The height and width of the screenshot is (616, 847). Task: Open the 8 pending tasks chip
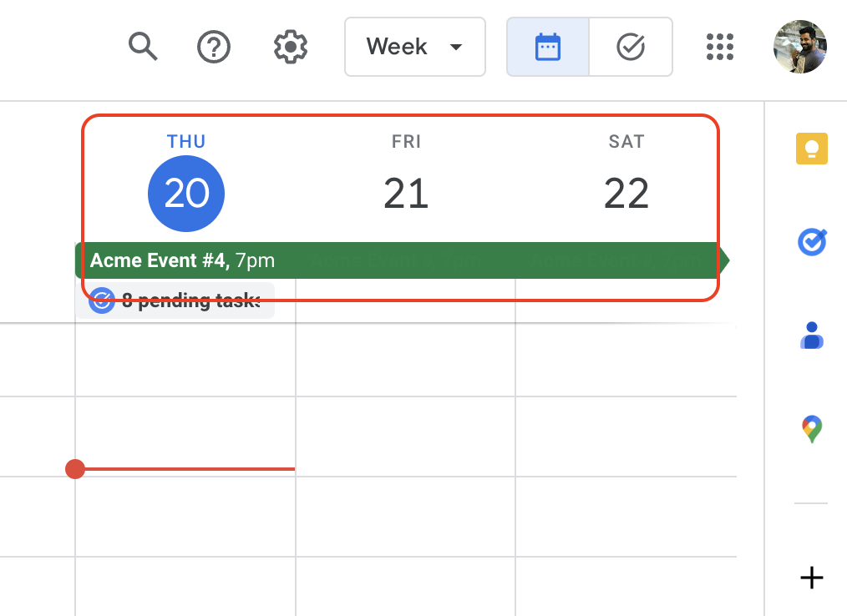click(x=175, y=300)
